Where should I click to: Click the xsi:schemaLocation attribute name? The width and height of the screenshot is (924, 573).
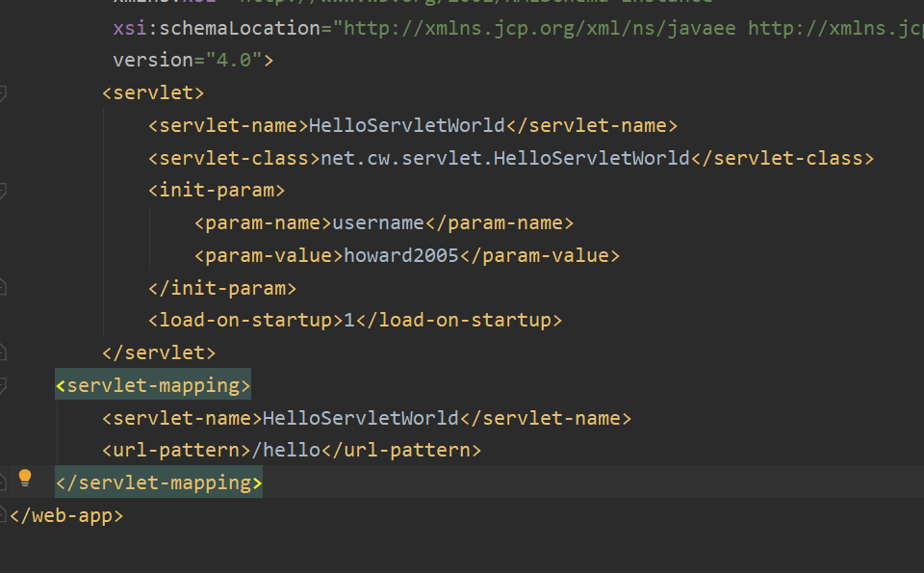(217, 28)
